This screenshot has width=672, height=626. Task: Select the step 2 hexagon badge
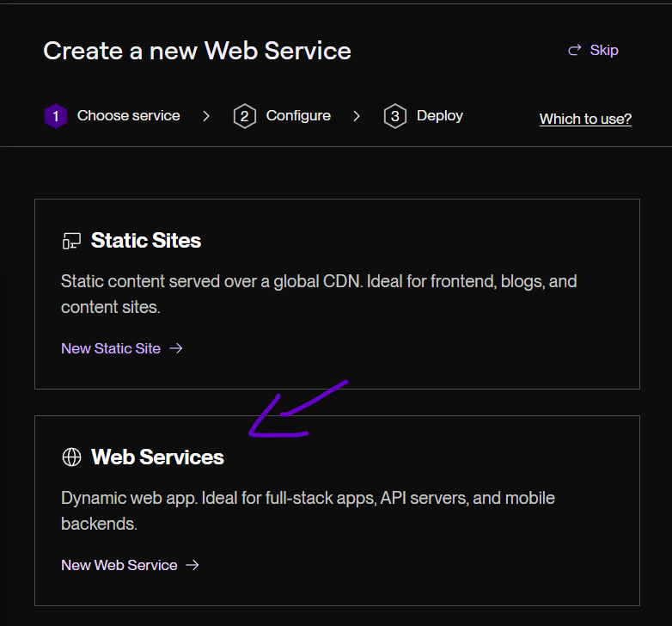tap(244, 116)
